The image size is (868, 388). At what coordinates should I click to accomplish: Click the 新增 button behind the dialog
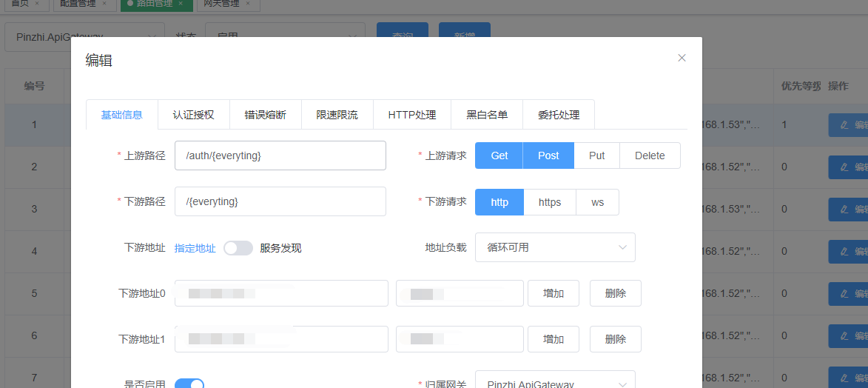pyautogui.click(x=465, y=30)
